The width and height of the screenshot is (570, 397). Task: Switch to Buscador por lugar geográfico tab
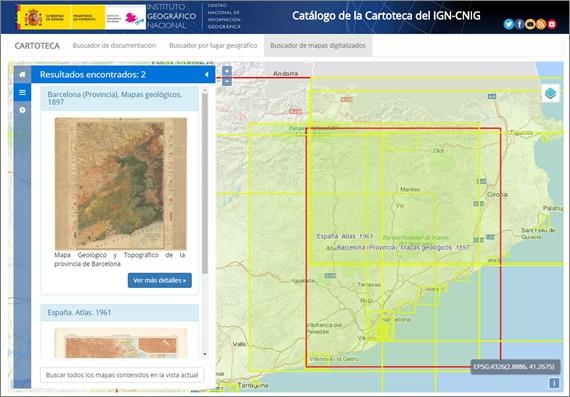coord(213,45)
